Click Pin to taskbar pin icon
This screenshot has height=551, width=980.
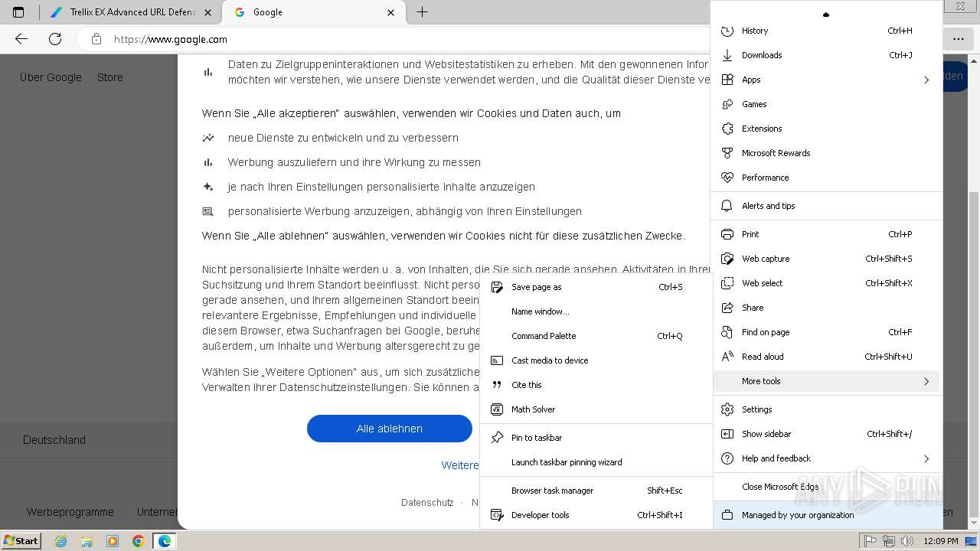pos(497,438)
